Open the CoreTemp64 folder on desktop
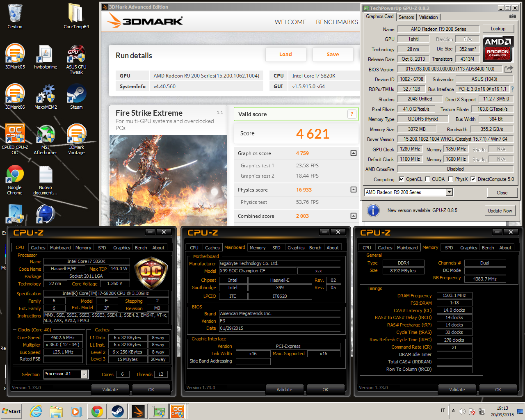Viewport: 525px width, 420px height. (x=76, y=16)
